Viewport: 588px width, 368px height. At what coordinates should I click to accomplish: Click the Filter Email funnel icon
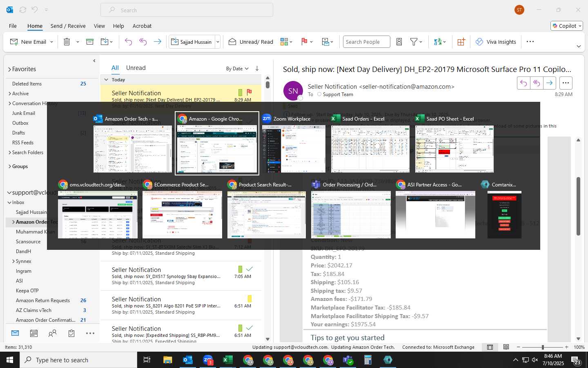point(414,42)
